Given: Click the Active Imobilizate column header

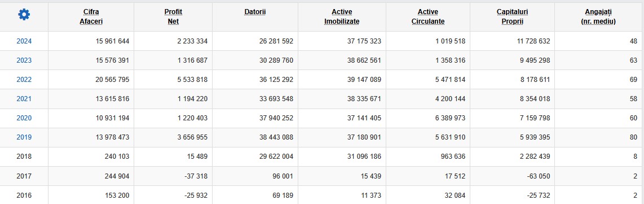Looking at the screenshot, I should click(x=342, y=17).
